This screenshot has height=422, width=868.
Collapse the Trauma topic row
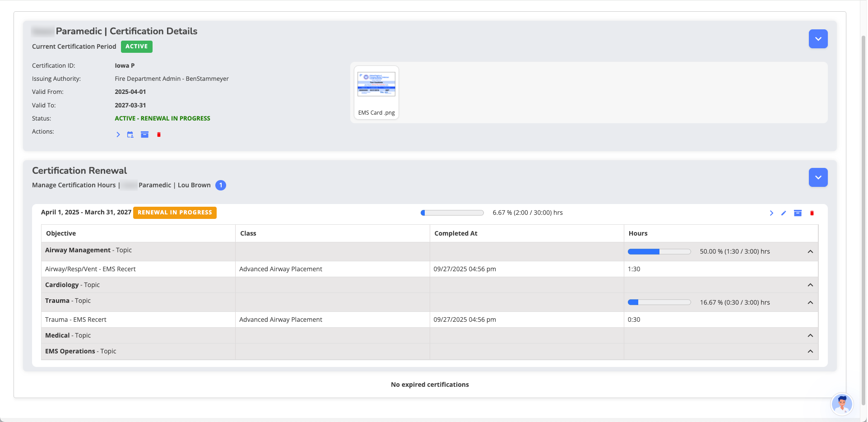point(810,302)
